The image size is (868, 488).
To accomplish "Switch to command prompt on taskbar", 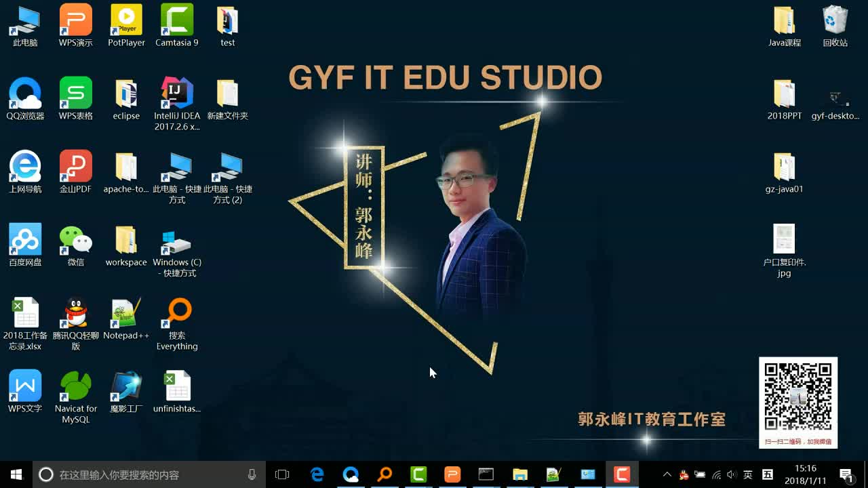I will (x=486, y=474).
